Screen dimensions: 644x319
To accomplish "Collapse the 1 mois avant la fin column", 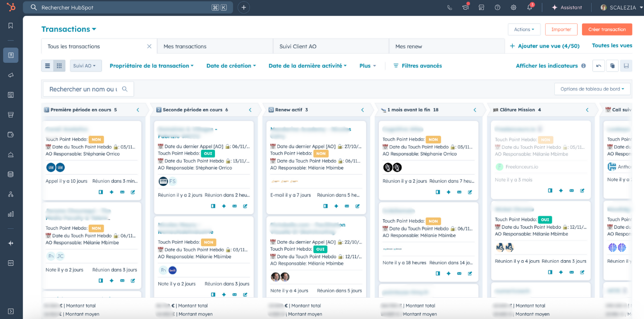I will (475, 110).
